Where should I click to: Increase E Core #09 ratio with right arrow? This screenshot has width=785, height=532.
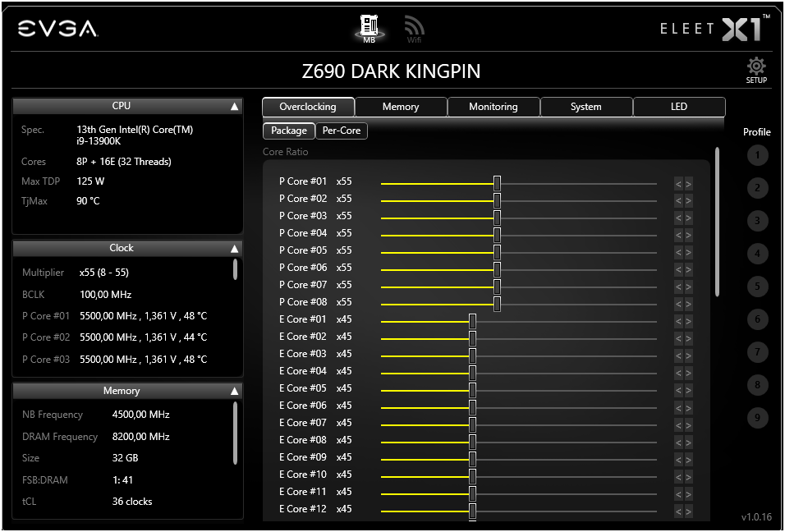pyautogui.click(x=688, y=460)
